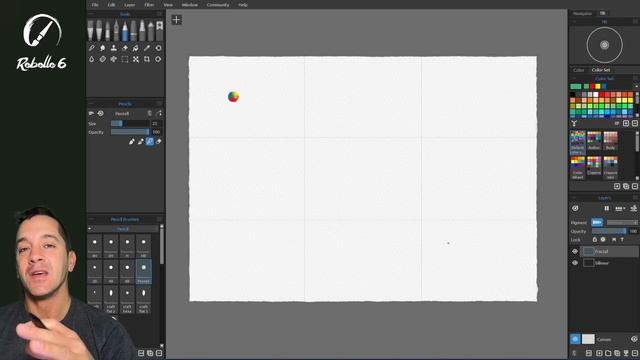Toggle the Erase mode icon in Pencils panel
Viewport: 640px width, 360px height.
159,141
